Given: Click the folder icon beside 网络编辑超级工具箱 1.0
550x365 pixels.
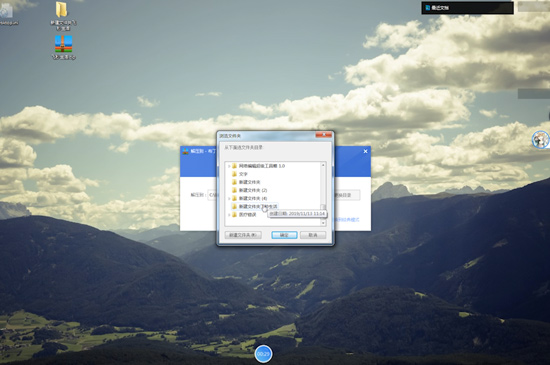Looking at the screenshot, I should point(235,166).
